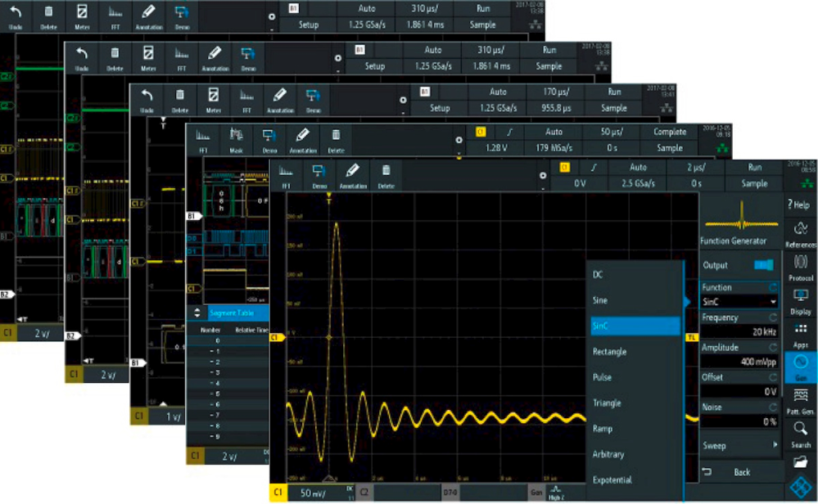Open Apps from the right sidebar
Screen dimensions: 818x504
click(801, 335)
